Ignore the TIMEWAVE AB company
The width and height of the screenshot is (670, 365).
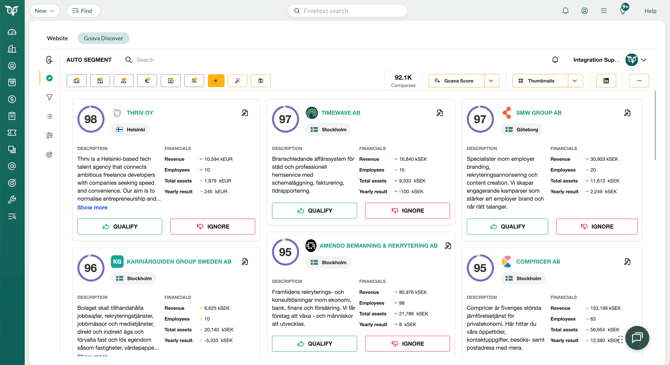tap(408, 211)
